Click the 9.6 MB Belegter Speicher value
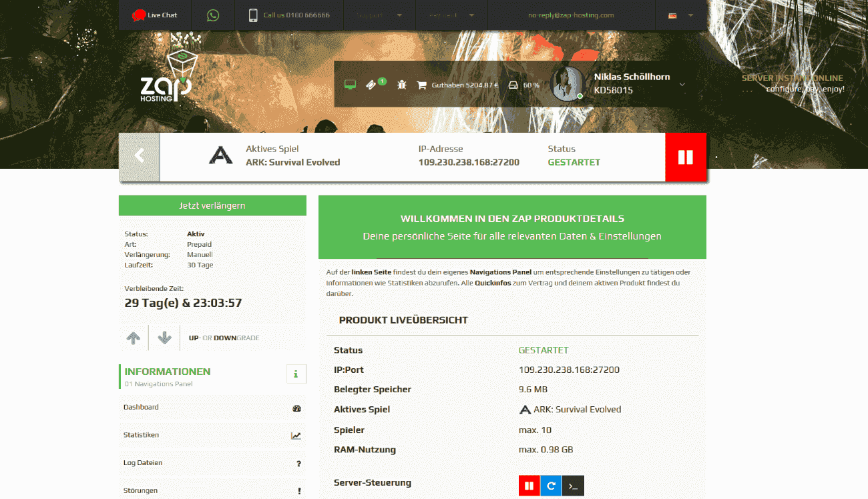 tap(533, 390)
